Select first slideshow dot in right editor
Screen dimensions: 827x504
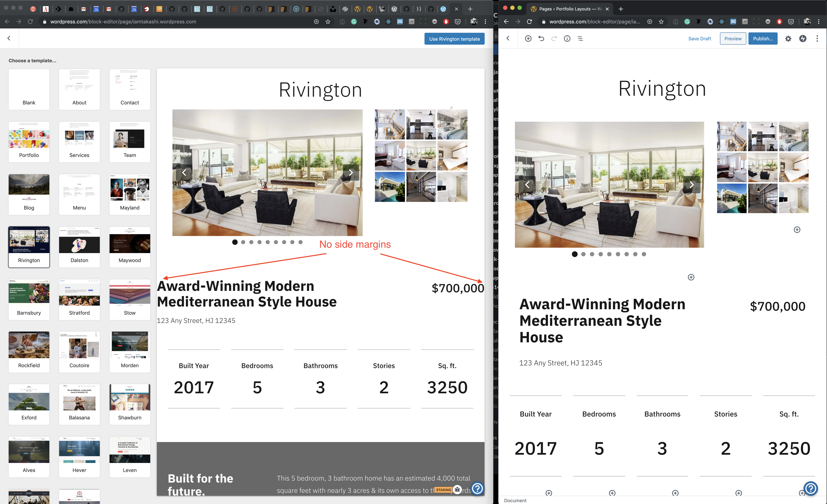coord(575,254)
